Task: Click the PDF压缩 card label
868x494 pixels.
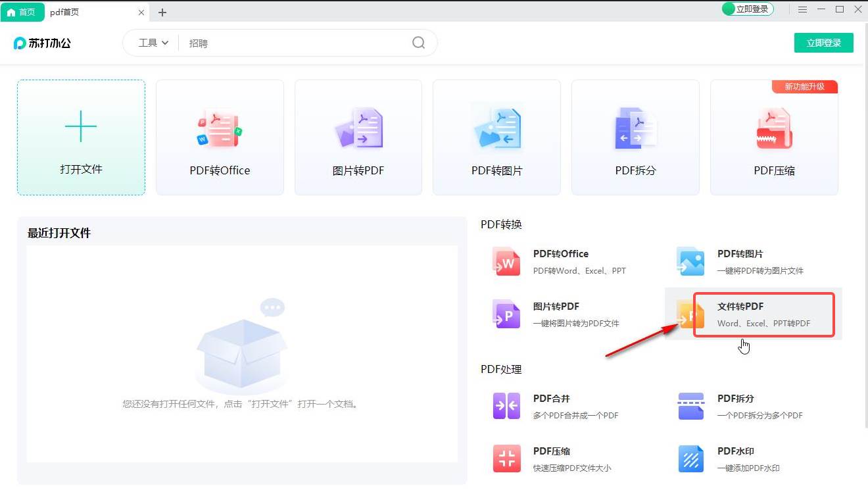Action: [774, 170]
